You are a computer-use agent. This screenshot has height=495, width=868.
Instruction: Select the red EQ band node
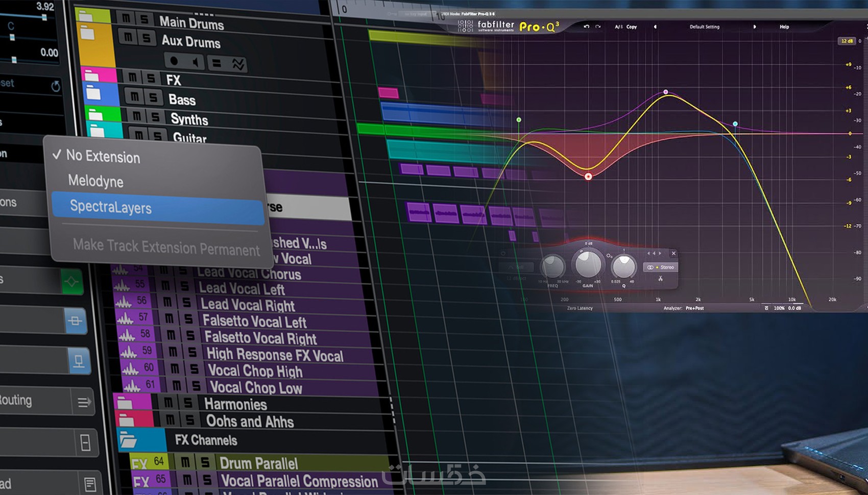[x=588, y=177]
